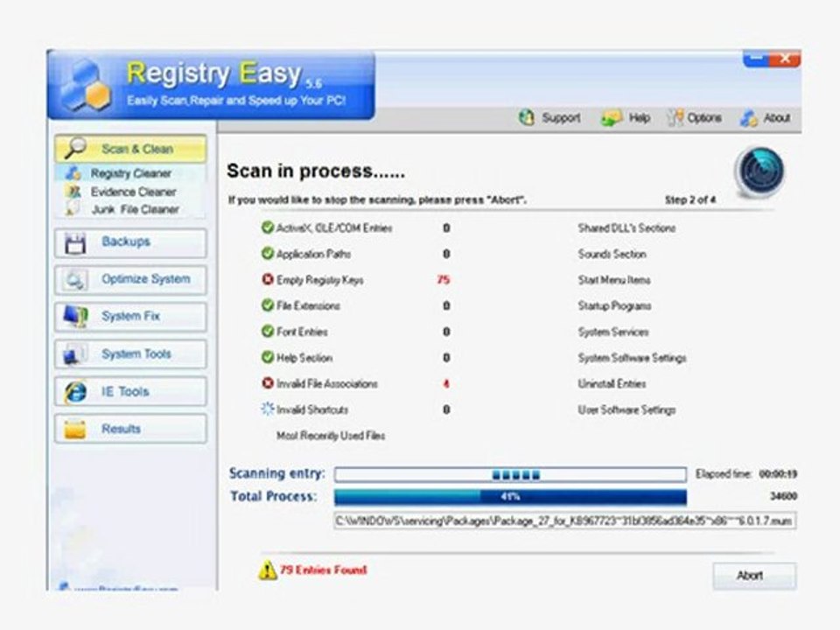
Task: Click the Options tools icon
Action: 675,118
